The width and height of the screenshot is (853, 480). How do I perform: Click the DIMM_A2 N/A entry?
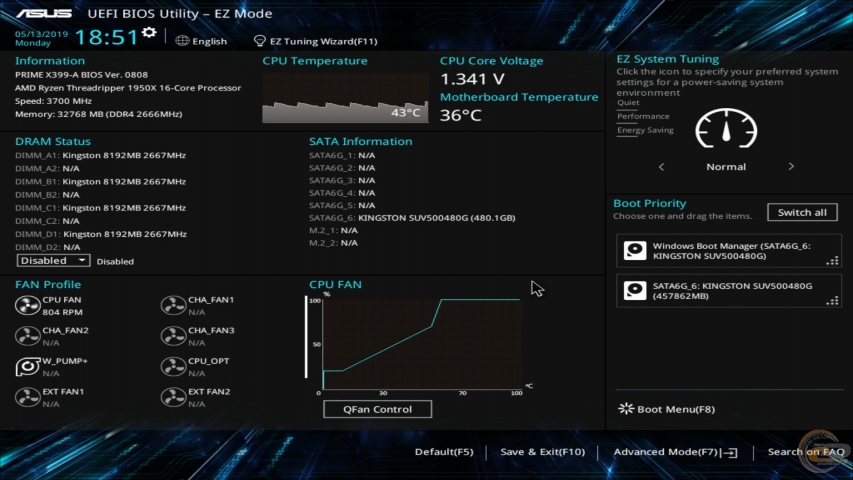(47, 168)
